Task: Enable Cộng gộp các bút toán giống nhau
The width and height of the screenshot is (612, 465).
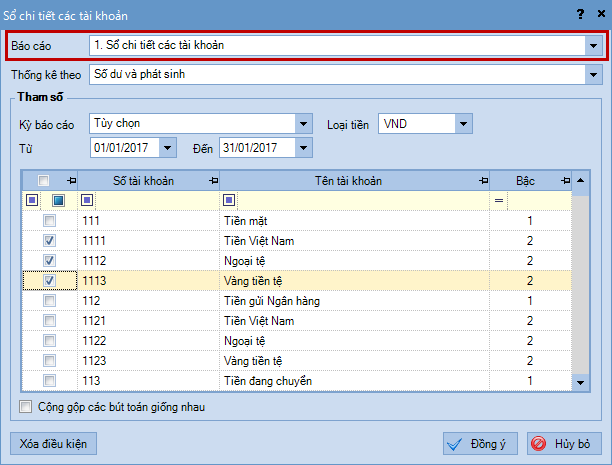Action: pyautogui.click(x=26, y=407)
